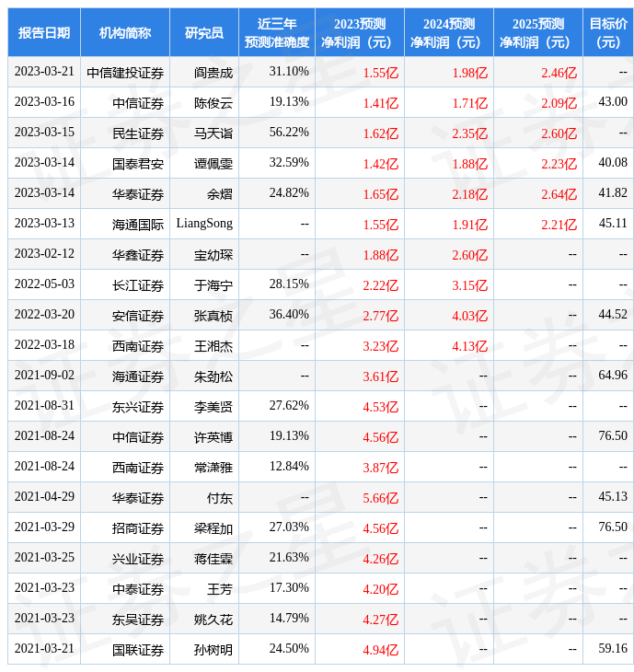Click the 东兴证券 institution cell

(x=138, y=407)
